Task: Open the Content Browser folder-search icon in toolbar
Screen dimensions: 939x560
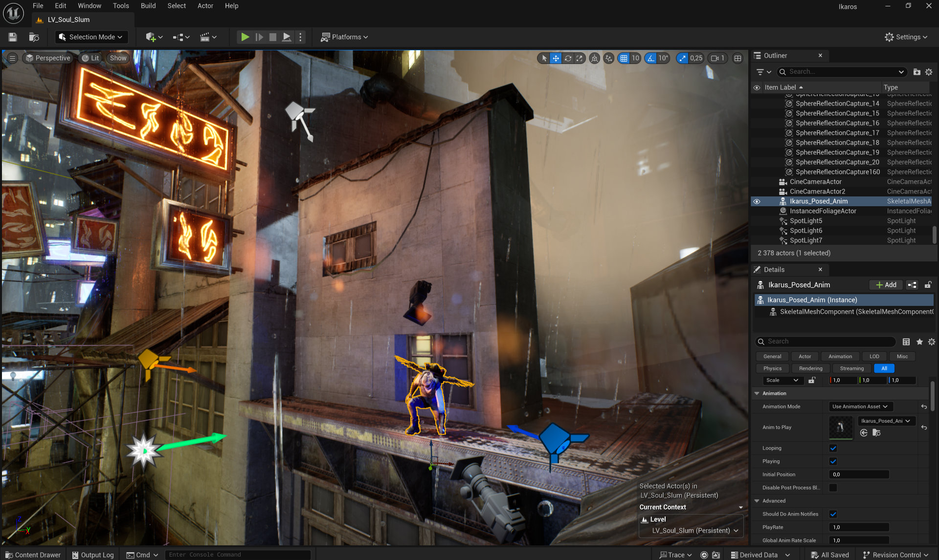Action: click(x=34, y=37)
